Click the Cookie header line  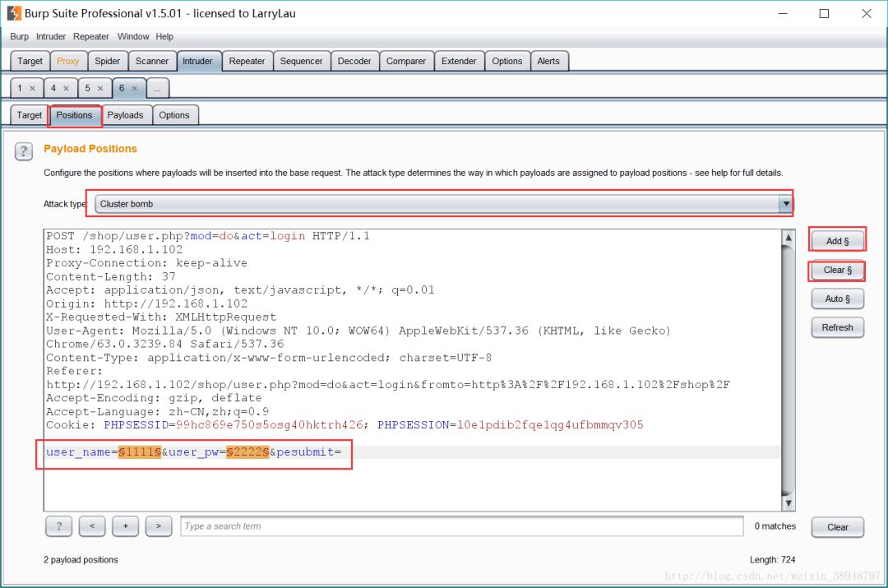(345, 425)
